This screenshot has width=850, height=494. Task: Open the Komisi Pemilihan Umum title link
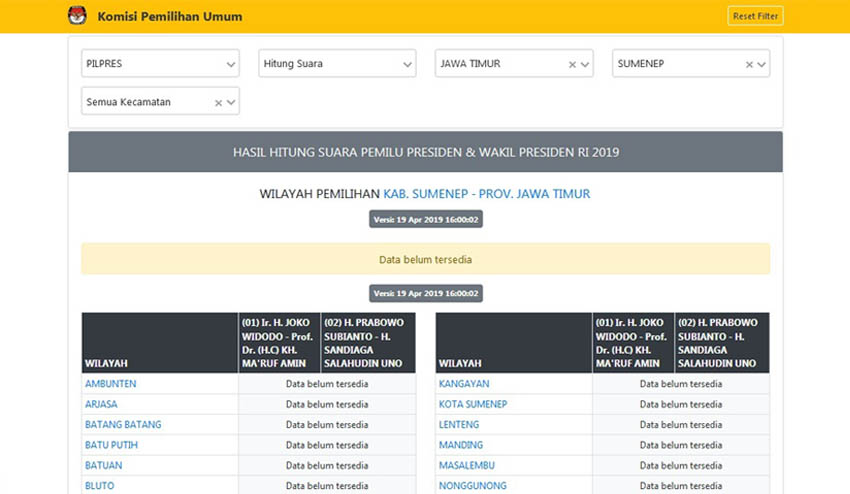click(x=170, y=17)
